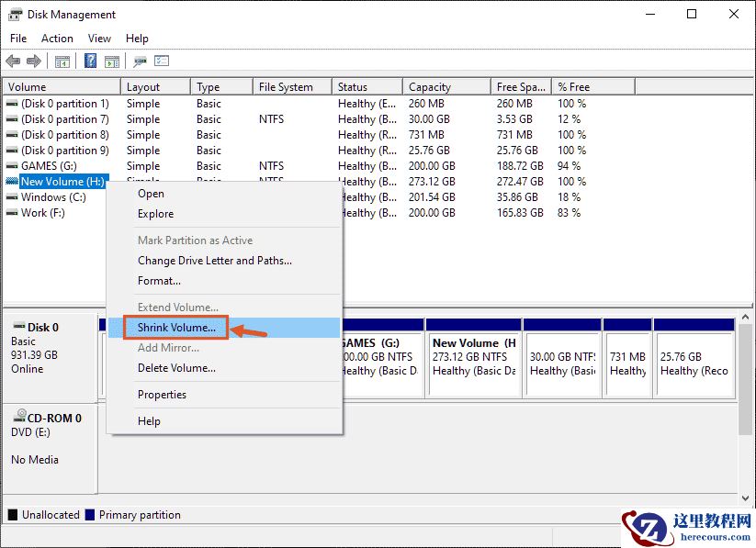The width and height of the screenshot is (756, 548).
Task: Click the Unallocated legend square
Action: point(14,515)
